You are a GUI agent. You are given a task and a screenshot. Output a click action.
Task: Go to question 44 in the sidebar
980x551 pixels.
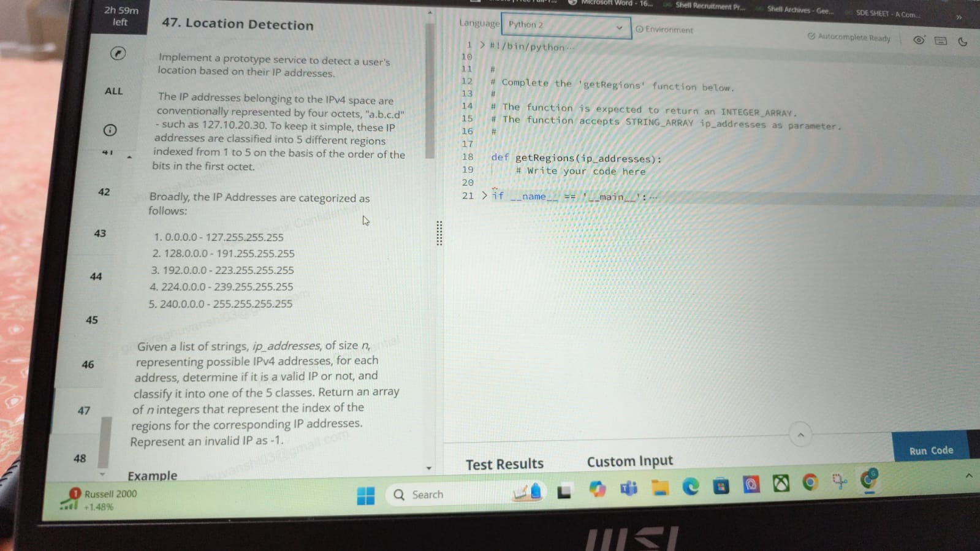(x=96, y=276)
